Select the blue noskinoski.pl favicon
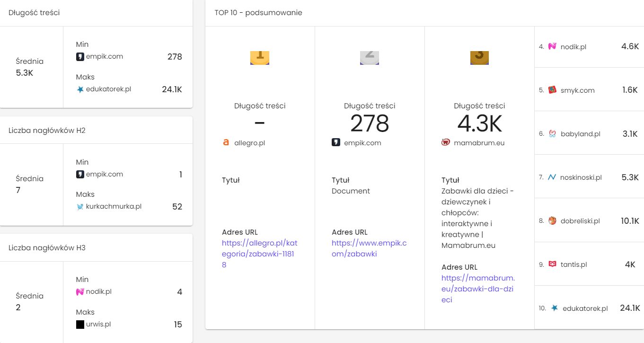Image resolution: width=644 pixels, height=343 pixels. tap(552, 177)
